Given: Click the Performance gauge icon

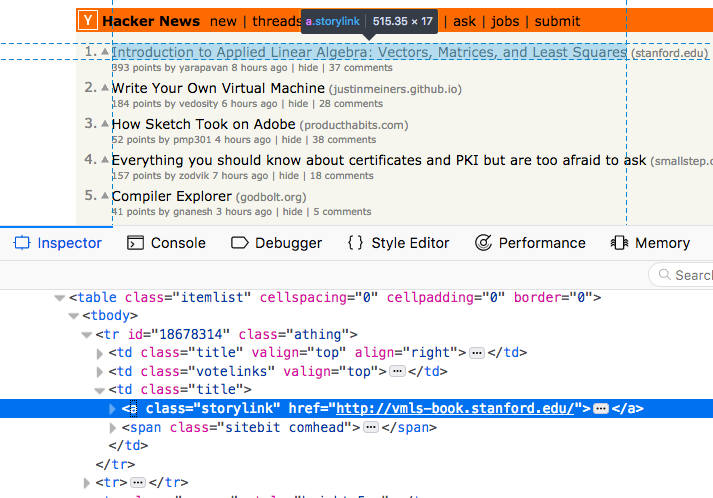Looking at the screenshot, I should coord(483,243).
